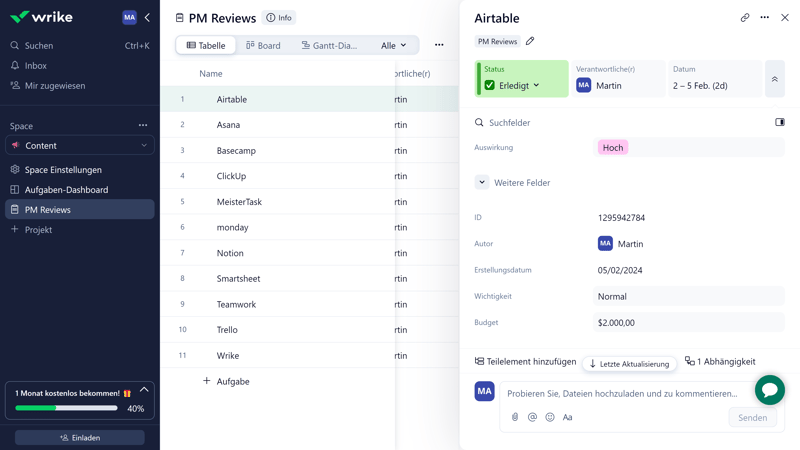
Task: Collapse the sidebar with the arrow
Action: [x=147, y=17]
